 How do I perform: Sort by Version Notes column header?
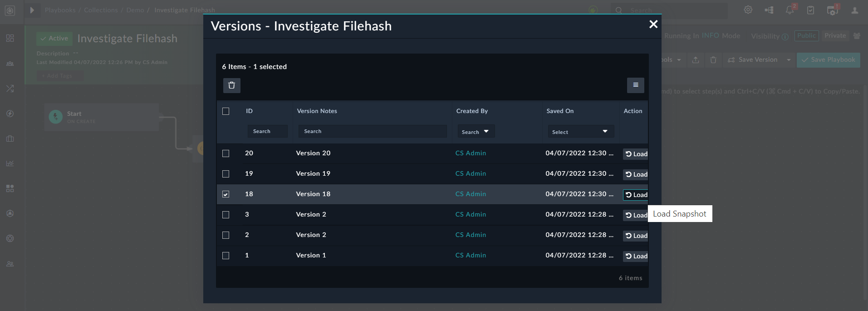pyautogui.click(x=317, y=111)
